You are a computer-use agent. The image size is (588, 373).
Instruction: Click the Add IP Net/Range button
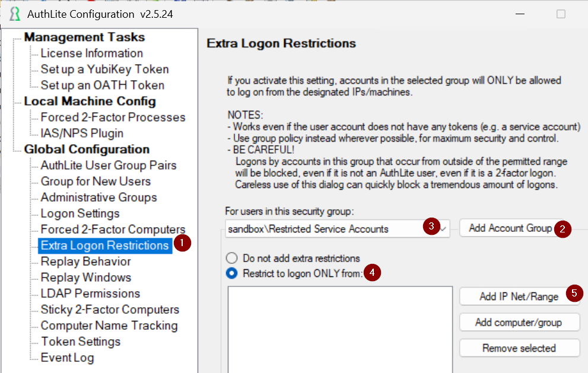pyautogui.click(x=519, y=297)
